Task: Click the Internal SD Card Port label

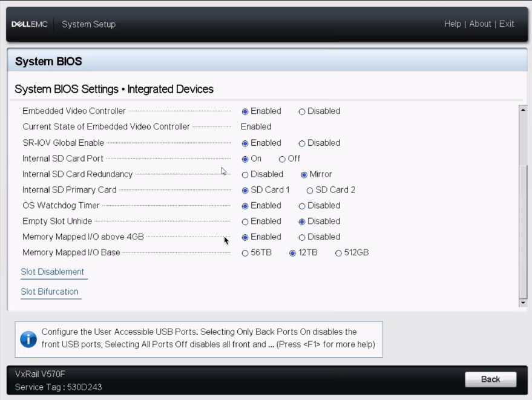Action: pyautogui.click(x=63, y=159)
